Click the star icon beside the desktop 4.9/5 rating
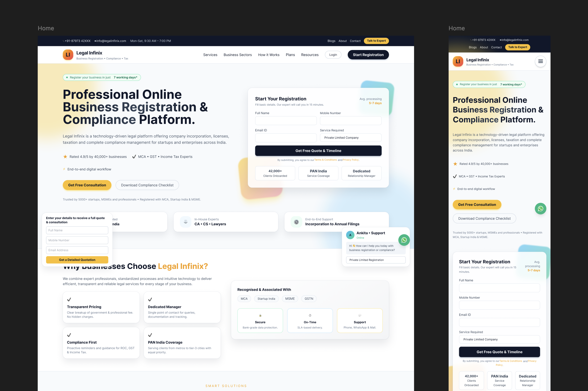Screen dimensions: 588x391 (65, 157)
